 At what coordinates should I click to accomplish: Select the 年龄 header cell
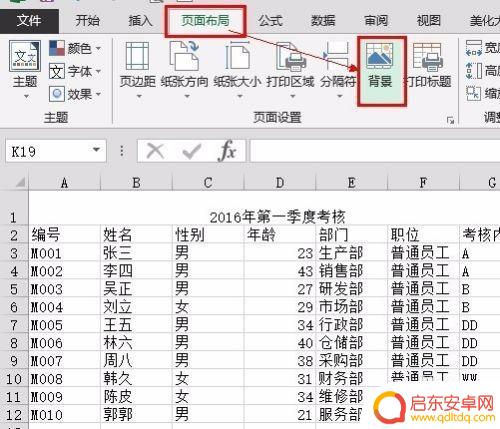click(x=280, y=235)
